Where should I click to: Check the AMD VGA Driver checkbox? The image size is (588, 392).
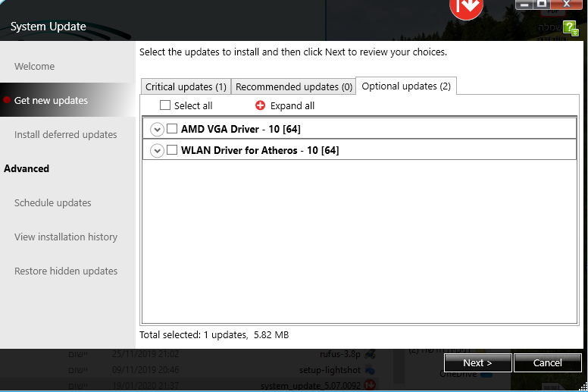172,129
